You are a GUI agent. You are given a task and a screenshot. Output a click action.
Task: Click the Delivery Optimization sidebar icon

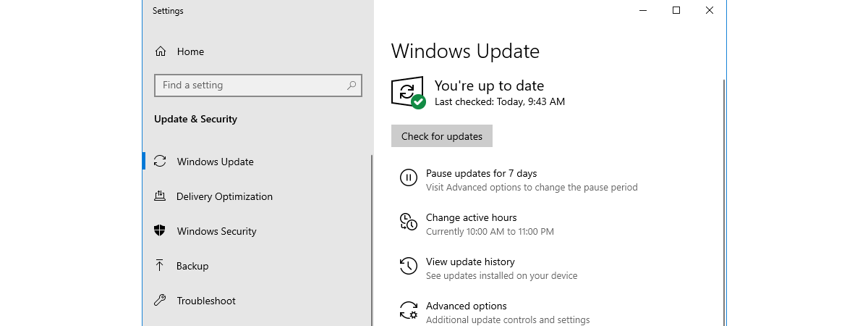point(161,196)
